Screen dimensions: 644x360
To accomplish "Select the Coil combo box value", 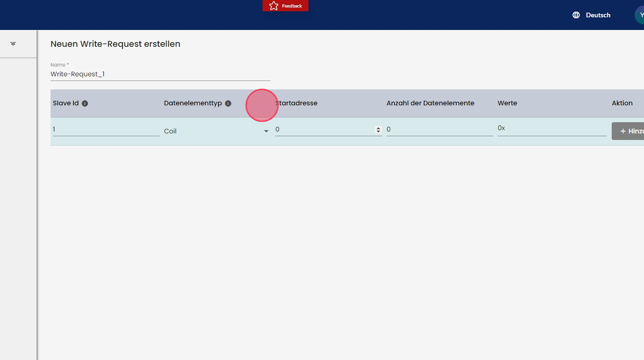I will tap(211, 132).
